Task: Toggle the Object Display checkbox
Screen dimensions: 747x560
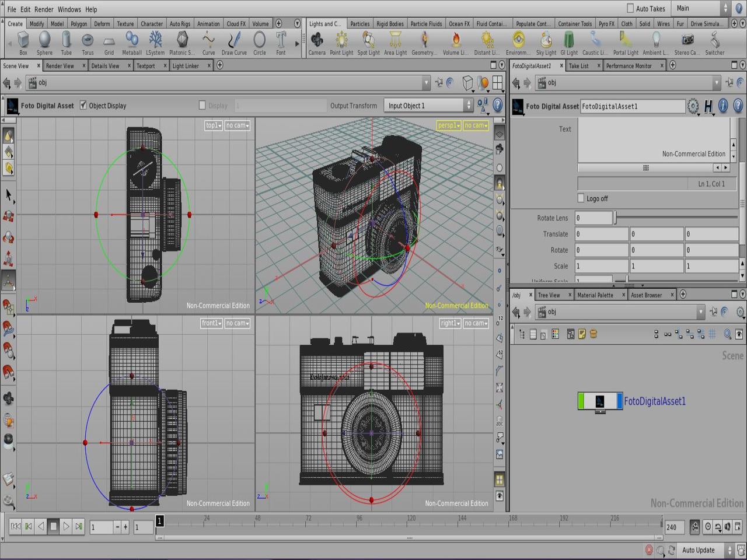Action: click(x=83, y=106)
